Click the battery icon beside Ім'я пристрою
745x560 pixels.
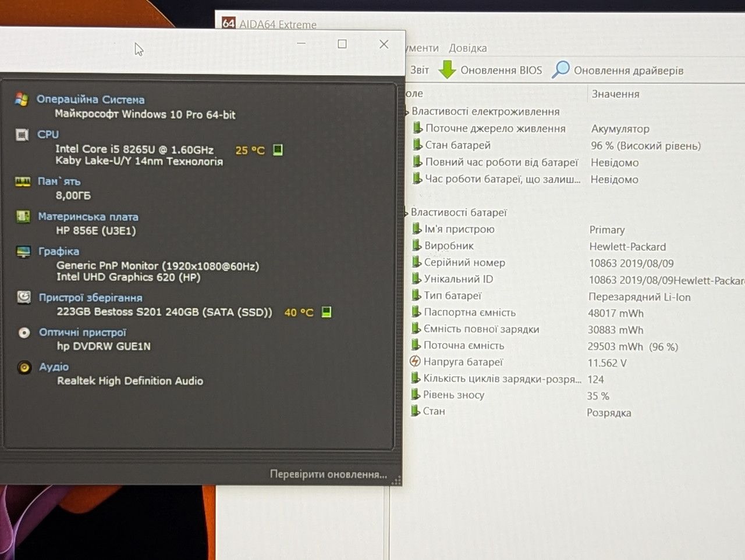click(x=417, y=229)
